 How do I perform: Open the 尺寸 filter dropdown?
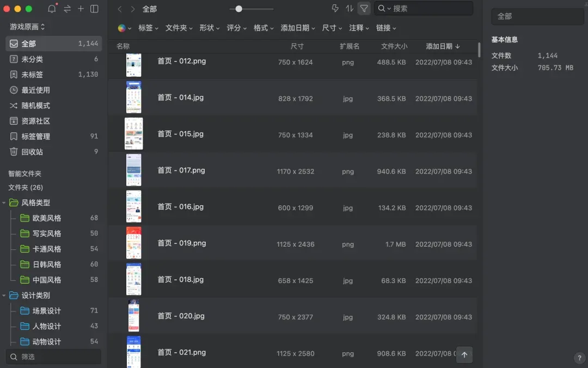tap(332, 28)
